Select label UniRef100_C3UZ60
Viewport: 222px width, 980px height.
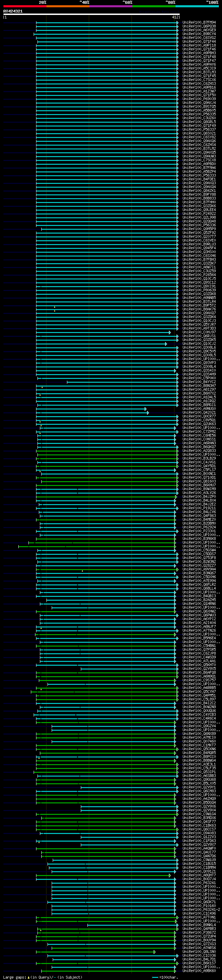[199, 118]
